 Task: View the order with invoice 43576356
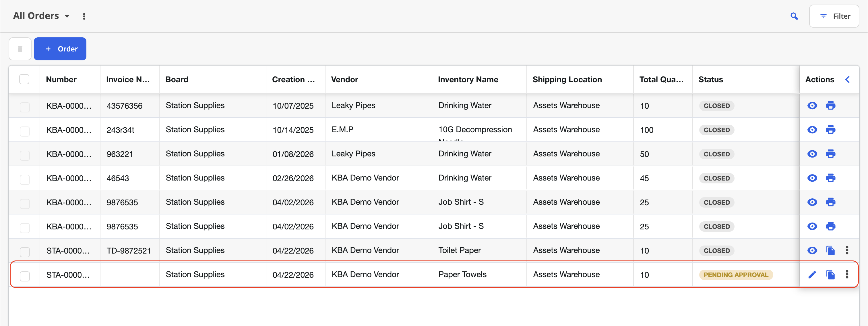point(812,106)
